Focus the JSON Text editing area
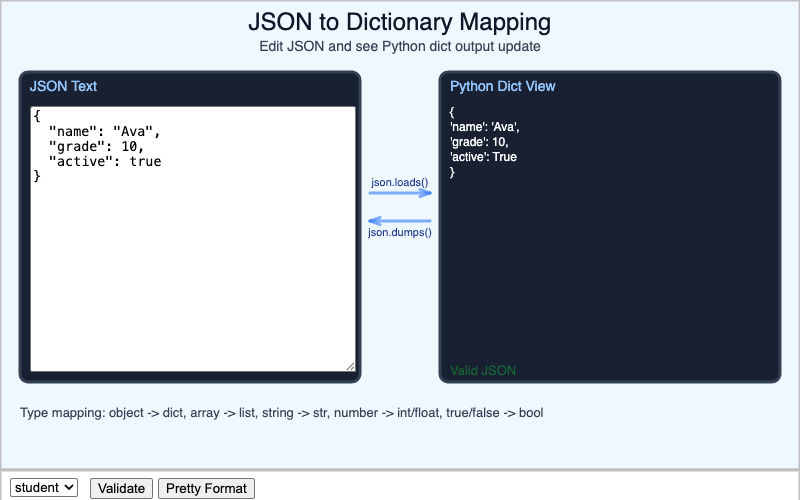Image resolution: width=800 pixels, height=500 pixels. click(x=192, y=270)
